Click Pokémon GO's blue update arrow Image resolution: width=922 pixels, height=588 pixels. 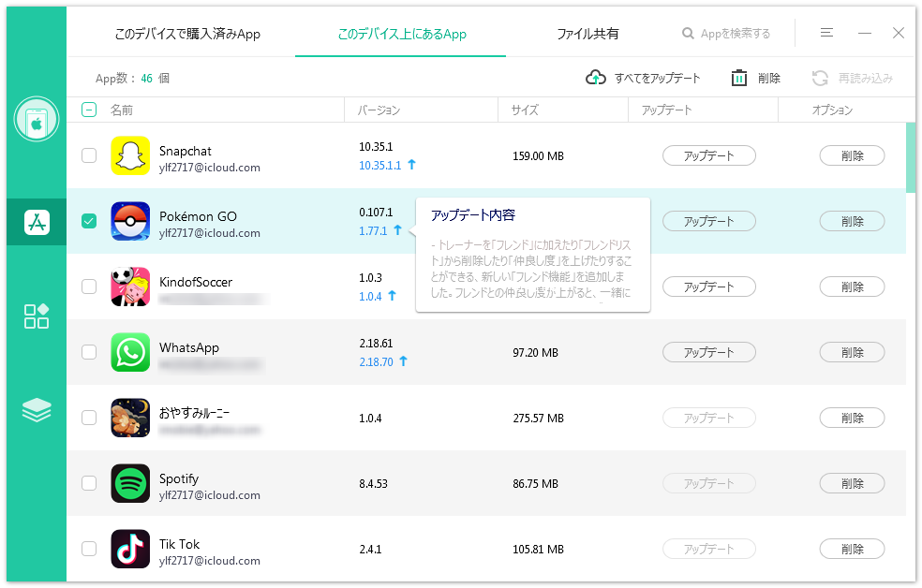pos(397,230)
